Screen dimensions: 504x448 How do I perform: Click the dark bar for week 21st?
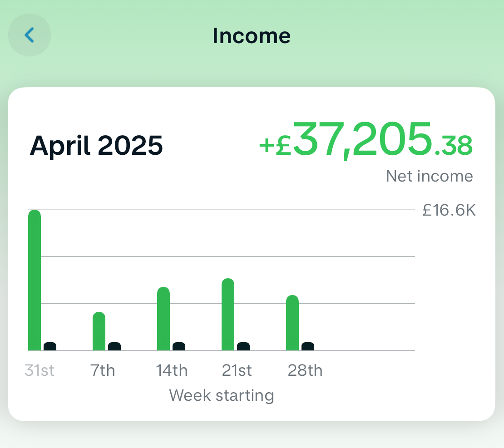pos(243,346)
